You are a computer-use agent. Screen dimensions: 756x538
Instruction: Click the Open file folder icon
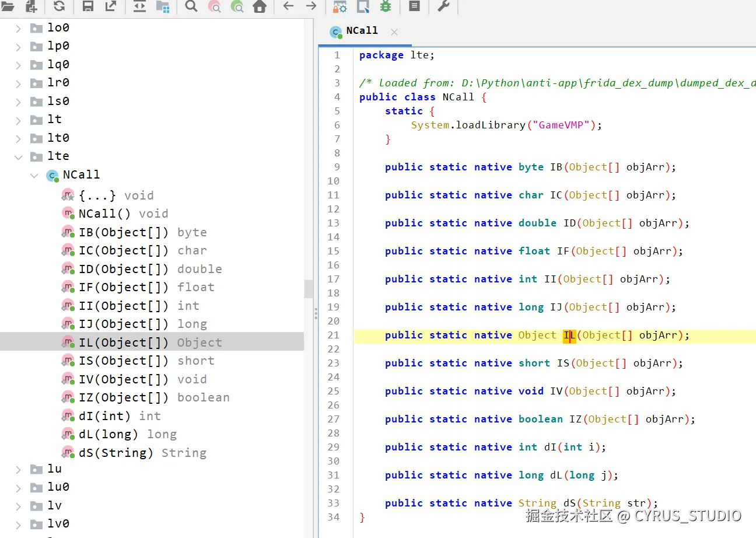point(8,6)
